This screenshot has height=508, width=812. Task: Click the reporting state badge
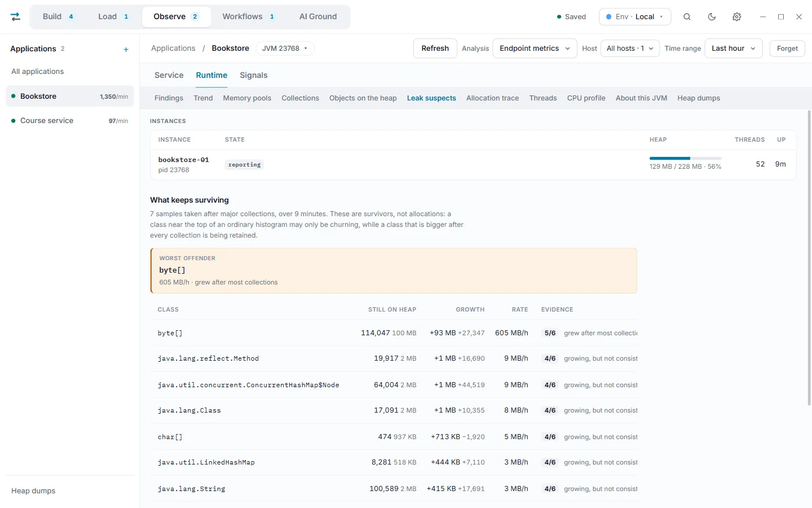coord(244,165)
